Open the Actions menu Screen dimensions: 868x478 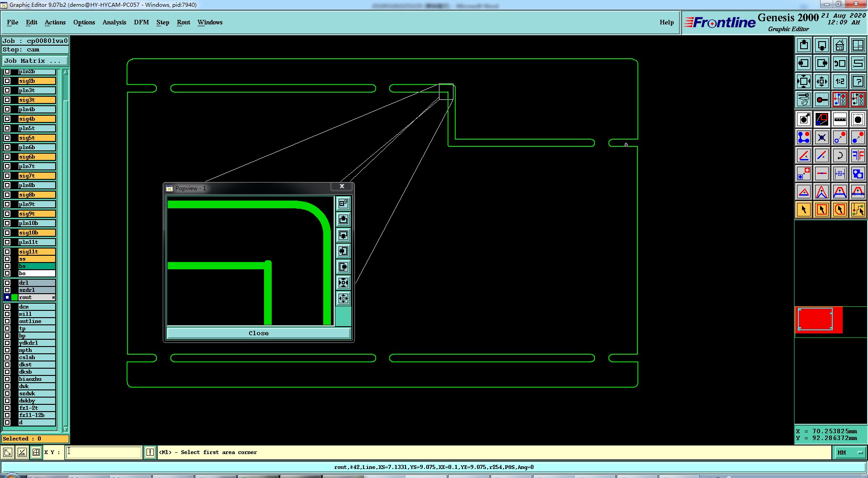(x=55, y=22)
